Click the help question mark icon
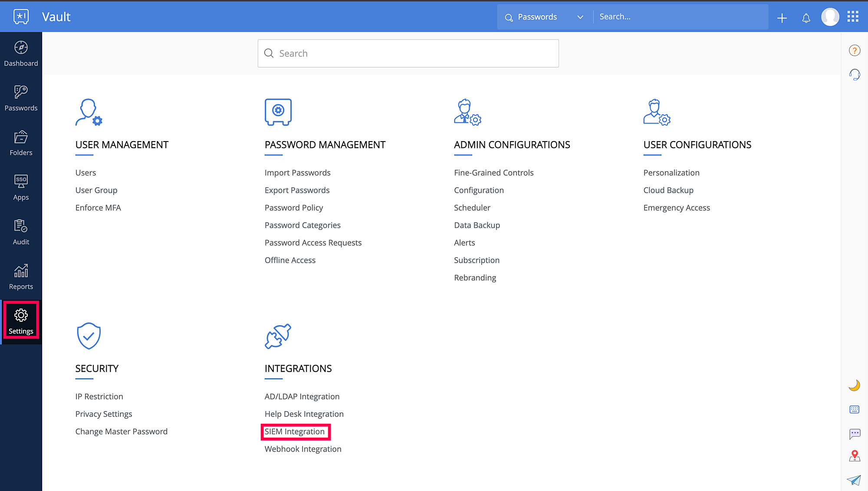The height and width of the screenshot is (491, 868). (854, 50)
